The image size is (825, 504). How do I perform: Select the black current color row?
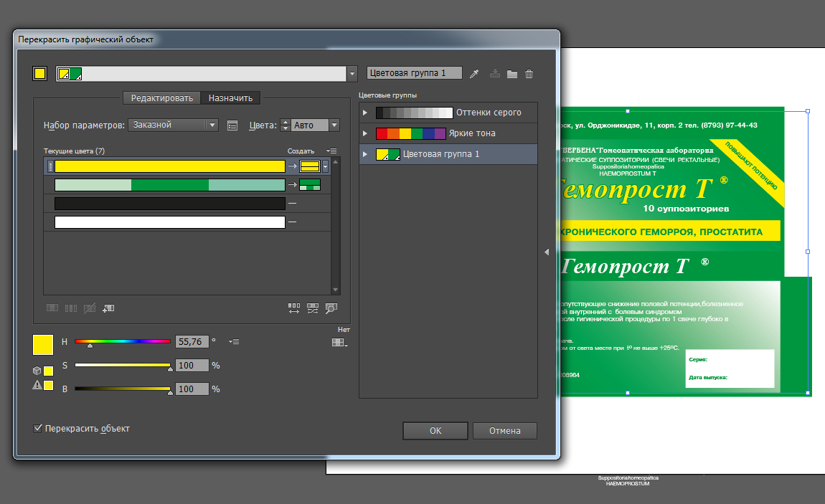coord(170,204)
